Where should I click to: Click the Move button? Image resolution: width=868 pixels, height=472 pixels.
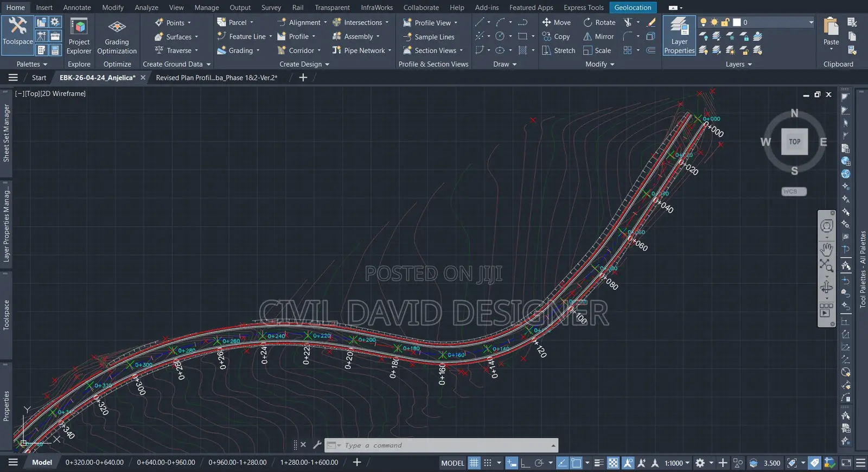(557, 22)
